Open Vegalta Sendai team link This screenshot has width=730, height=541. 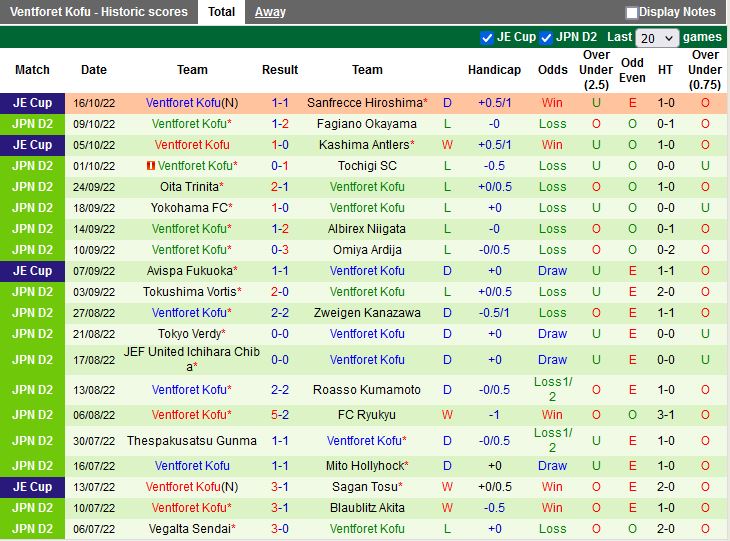[189, 528]
